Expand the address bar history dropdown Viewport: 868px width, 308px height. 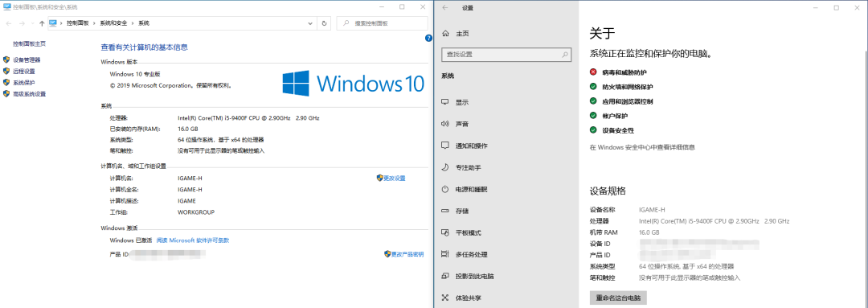click(x=310, y=23)
